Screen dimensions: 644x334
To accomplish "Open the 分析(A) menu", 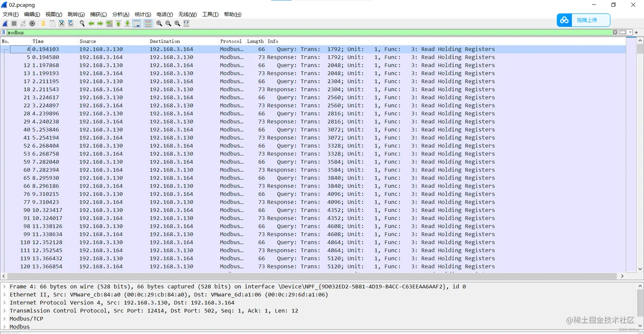I will tap(121, 14).
